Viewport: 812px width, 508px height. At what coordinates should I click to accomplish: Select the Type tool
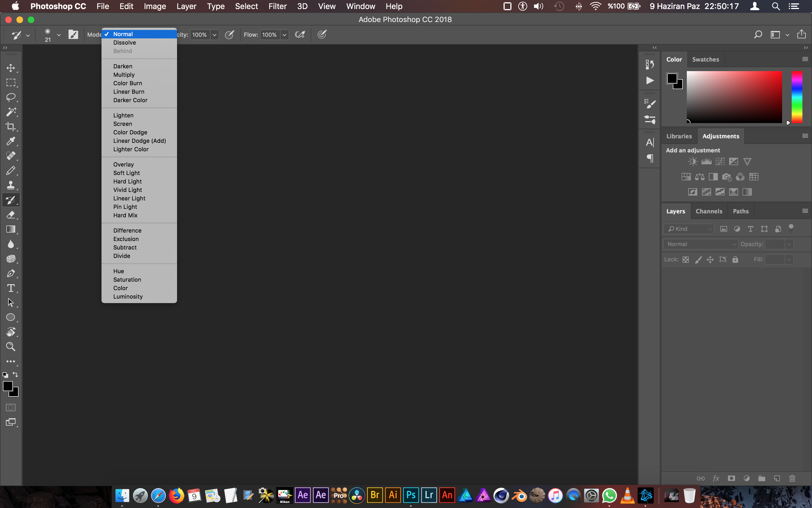pyautogui.click(x=11, y=288)
